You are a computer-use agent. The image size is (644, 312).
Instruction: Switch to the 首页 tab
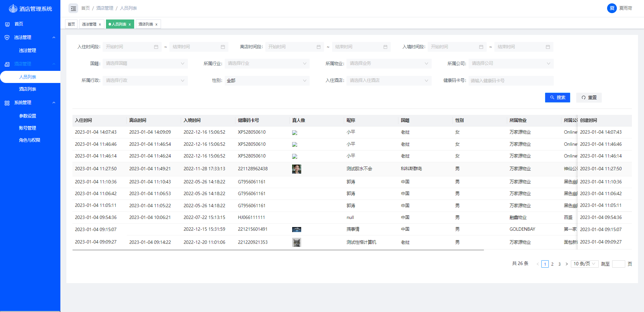tap(71, 24)
